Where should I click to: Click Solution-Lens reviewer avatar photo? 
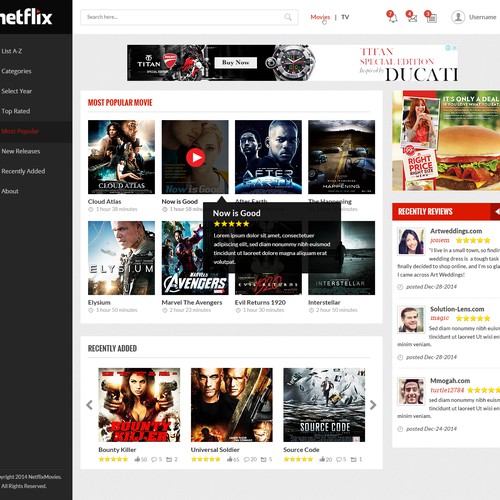tap(411, 320)
